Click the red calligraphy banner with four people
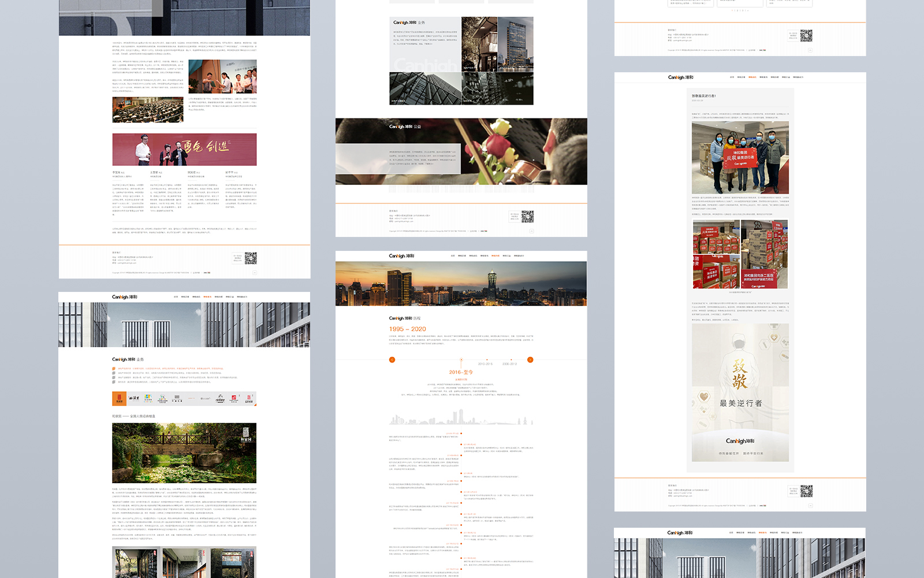The width and height of the screenshot is (924, 578). click(x=184, y=150)
